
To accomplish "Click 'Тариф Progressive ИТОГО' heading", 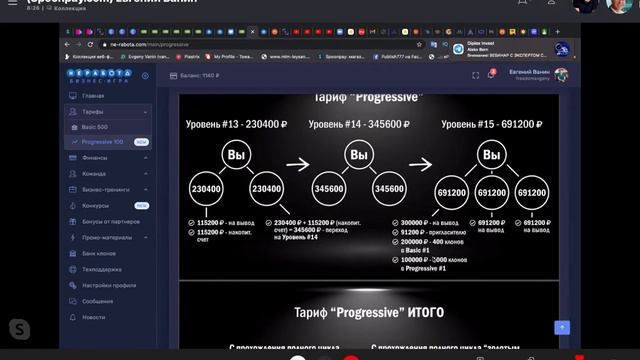I will [x=369, y=312].
